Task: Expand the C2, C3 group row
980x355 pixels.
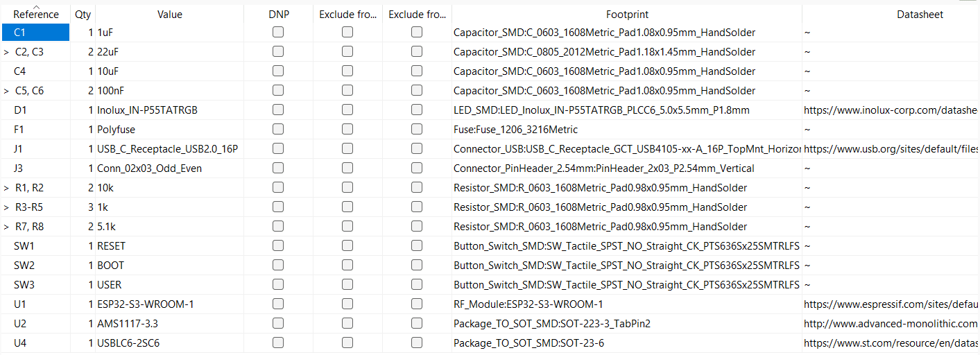Action: (x=6, y=52)
